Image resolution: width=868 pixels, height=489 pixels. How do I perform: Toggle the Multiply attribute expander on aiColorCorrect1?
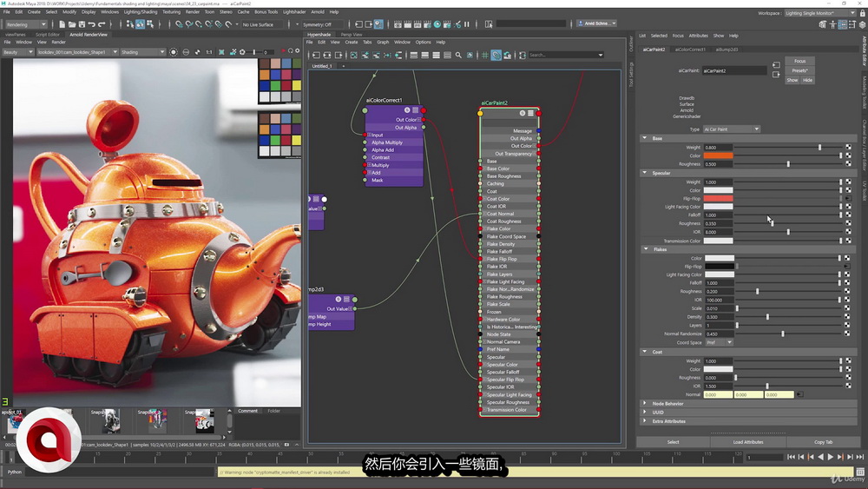tap(369, 165)
